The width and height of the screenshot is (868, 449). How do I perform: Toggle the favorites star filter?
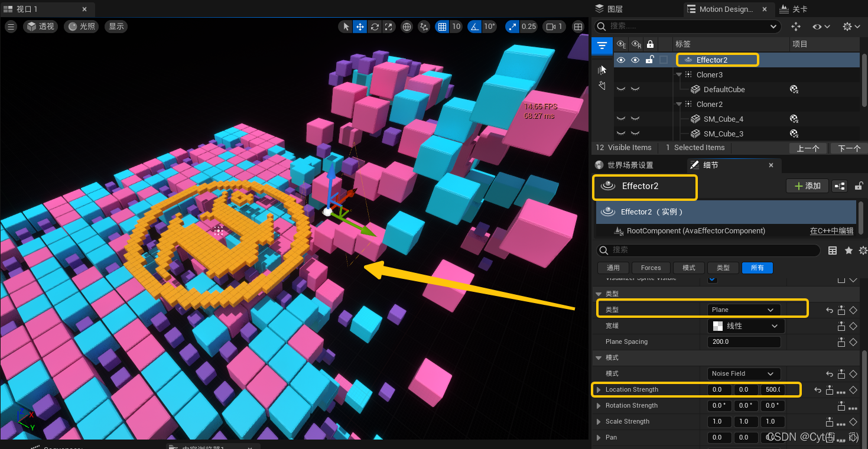pos(849,250)
